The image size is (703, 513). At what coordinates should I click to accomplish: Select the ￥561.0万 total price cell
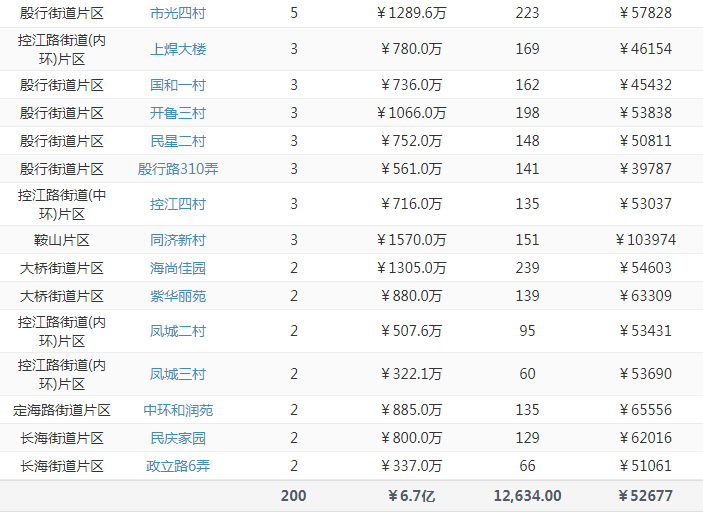(x=411, y=169)
